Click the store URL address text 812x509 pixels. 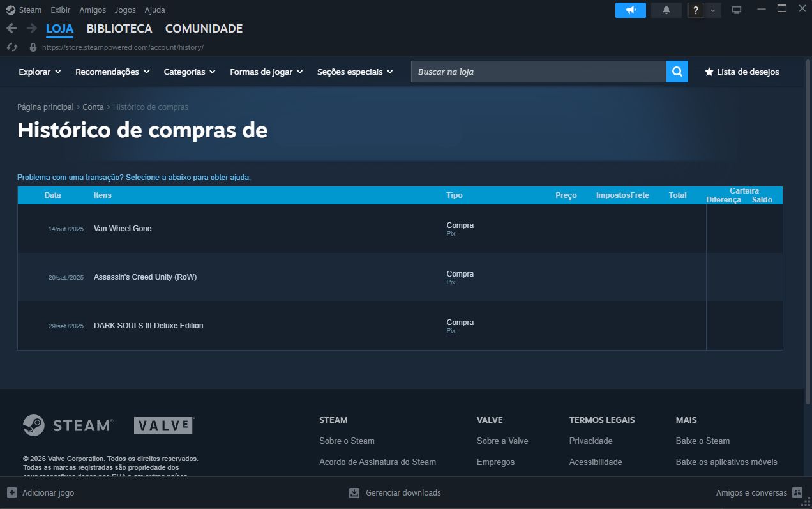point(123,47)
